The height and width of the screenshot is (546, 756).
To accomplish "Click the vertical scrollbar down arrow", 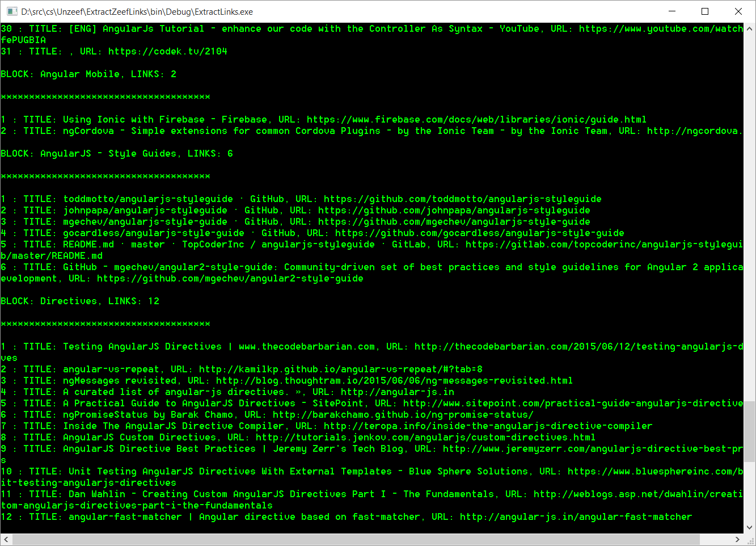I will coord(750,528).
